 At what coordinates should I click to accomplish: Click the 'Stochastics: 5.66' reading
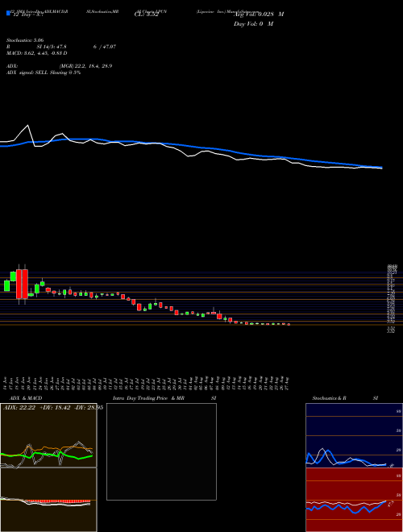tap(25, 40)
